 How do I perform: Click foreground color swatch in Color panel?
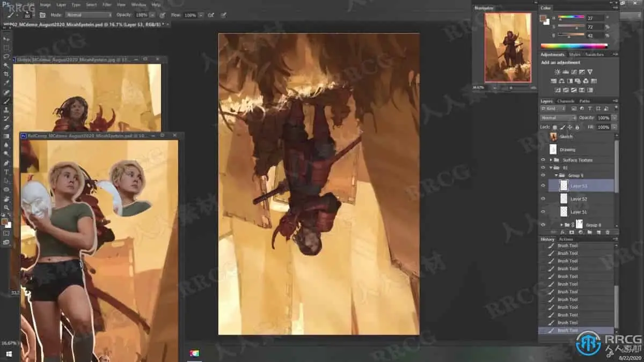tap(543, 17)
